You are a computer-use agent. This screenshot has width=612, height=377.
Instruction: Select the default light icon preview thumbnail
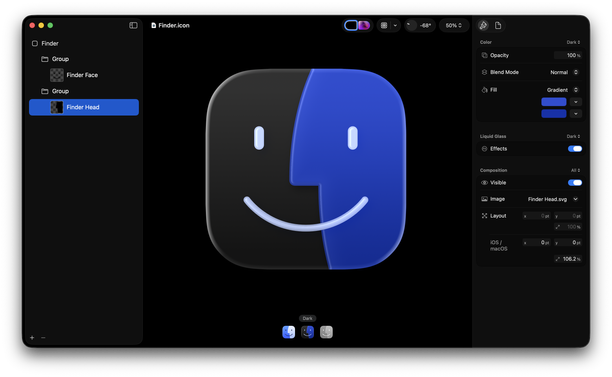coord(289,332)
